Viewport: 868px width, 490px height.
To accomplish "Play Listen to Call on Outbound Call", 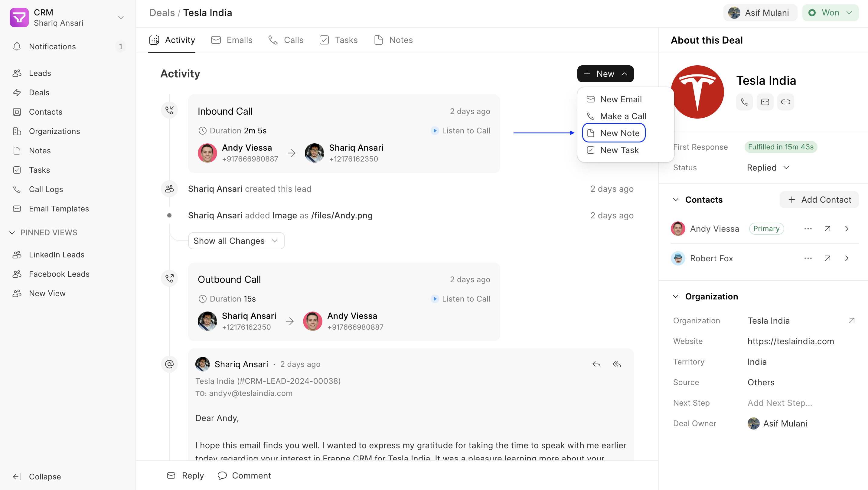I will click(x=460, y=299).
